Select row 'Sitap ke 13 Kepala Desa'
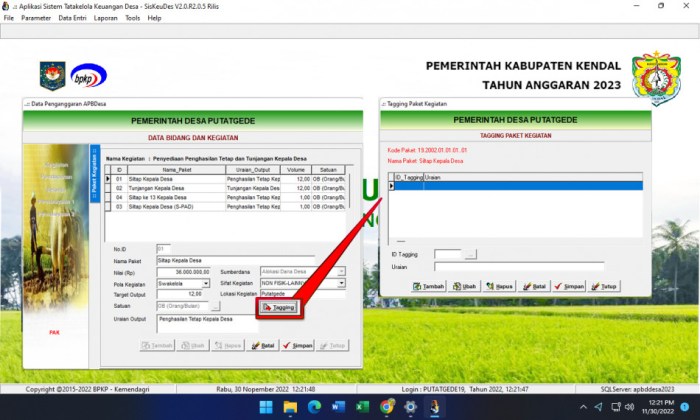 [x=227, y=197]
